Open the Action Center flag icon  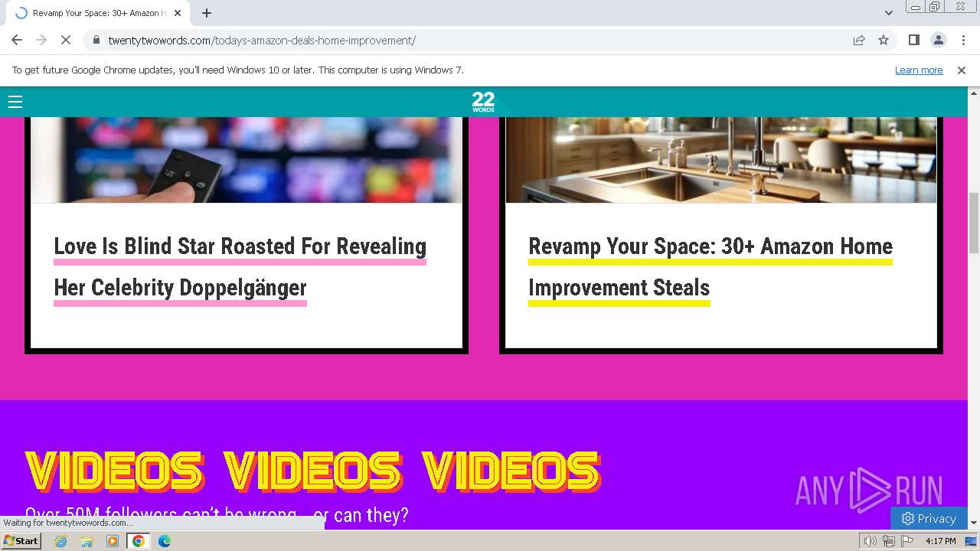(x=907, y=541)
